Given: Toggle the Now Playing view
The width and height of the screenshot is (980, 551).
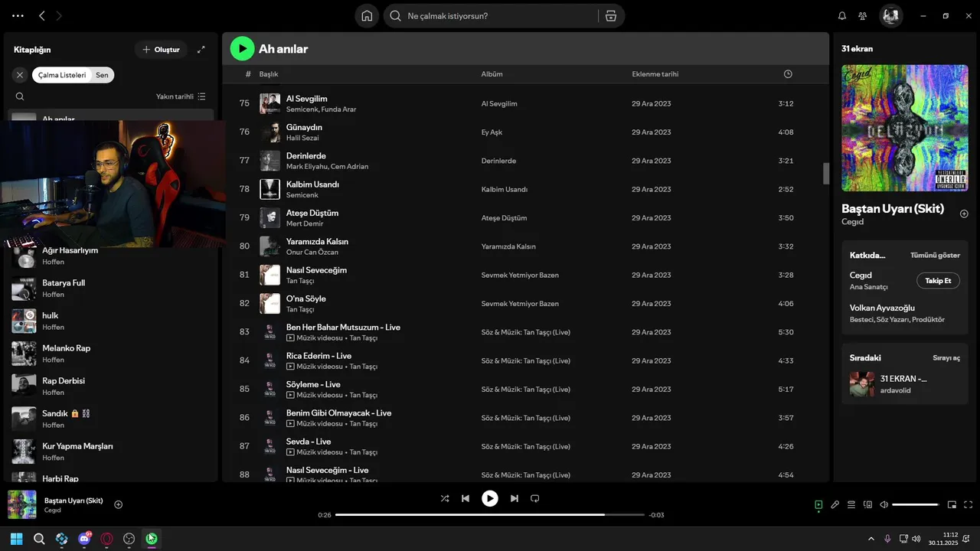Looking at the screenshot, I should pyautogui.click(x=818, y=504).
